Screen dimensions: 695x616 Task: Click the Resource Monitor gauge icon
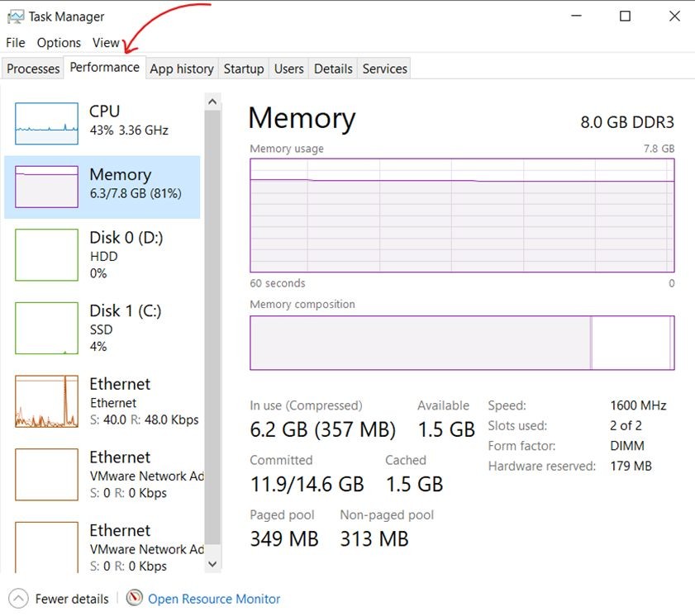[x=135, y=599]
